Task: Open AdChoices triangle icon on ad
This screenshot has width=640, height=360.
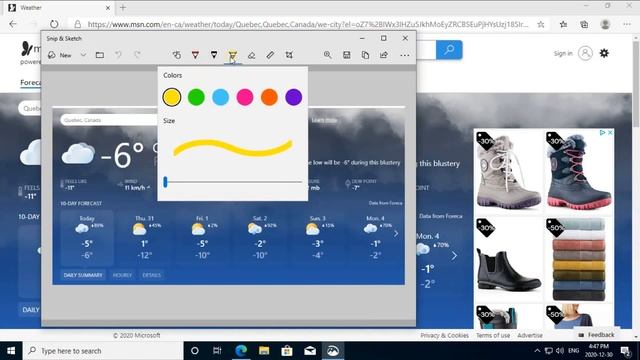Action: click(x=602, y=133)
